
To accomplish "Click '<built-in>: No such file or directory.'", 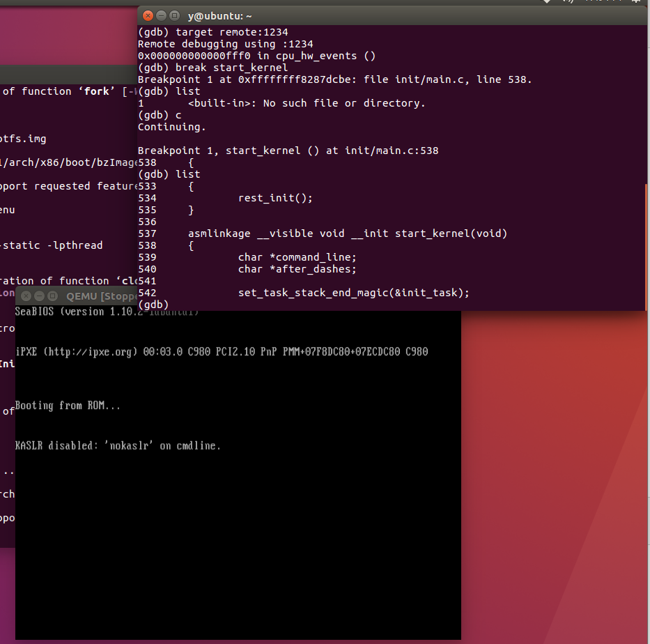I will coord(307,103).
